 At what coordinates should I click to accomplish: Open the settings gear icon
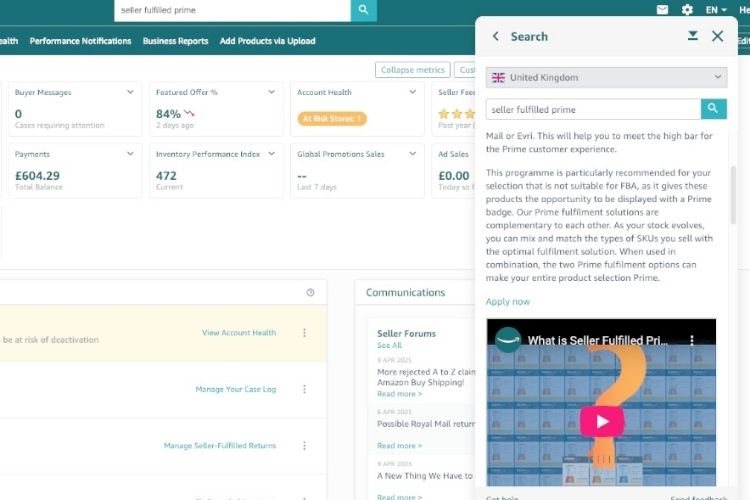[687, 10]
